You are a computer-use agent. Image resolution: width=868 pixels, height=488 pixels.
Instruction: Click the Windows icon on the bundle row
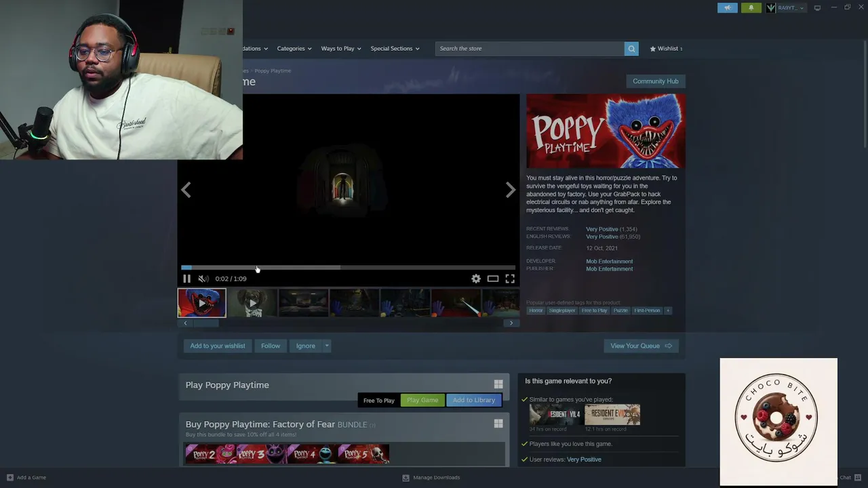498,424
